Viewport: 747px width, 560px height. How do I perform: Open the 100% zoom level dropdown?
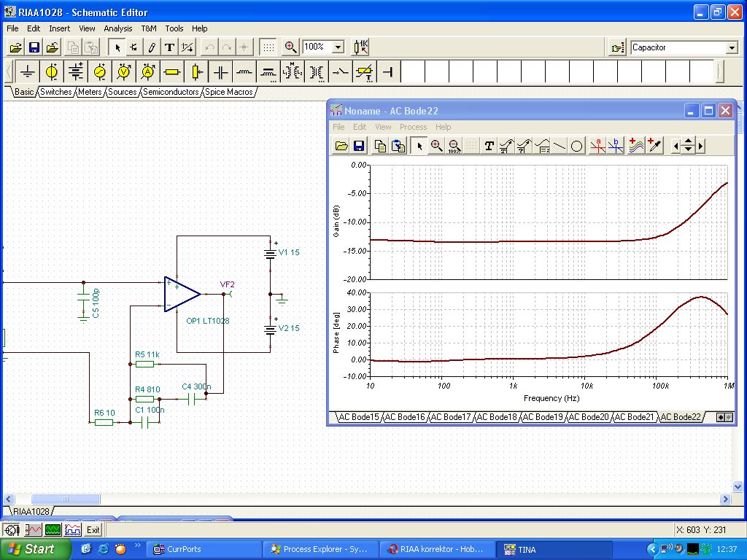click(338, 47)
